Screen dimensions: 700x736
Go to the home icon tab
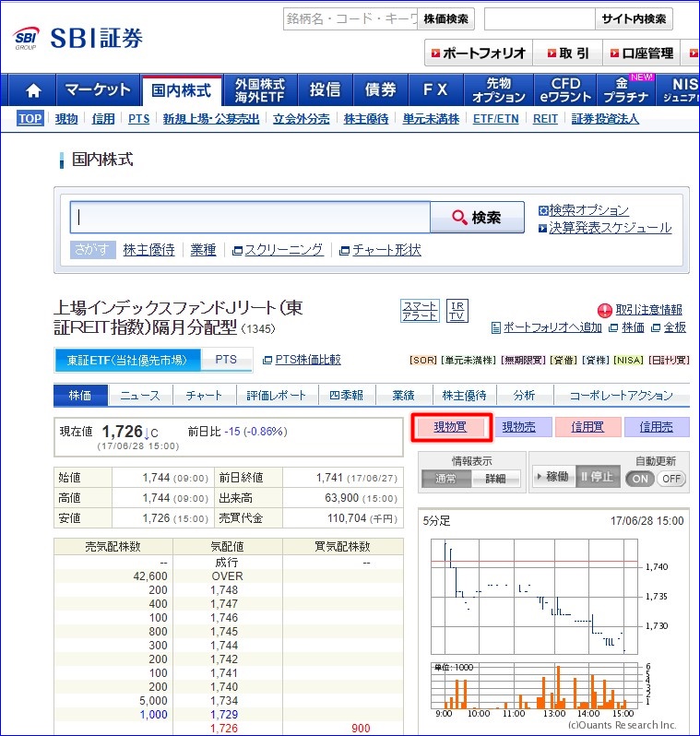pyautogui.click(x=33, y=89)
